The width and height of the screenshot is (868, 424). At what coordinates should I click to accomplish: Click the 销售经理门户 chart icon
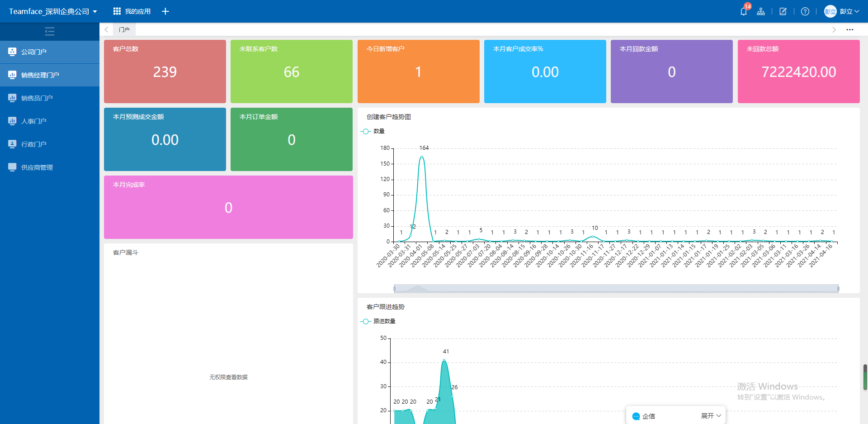12,75
